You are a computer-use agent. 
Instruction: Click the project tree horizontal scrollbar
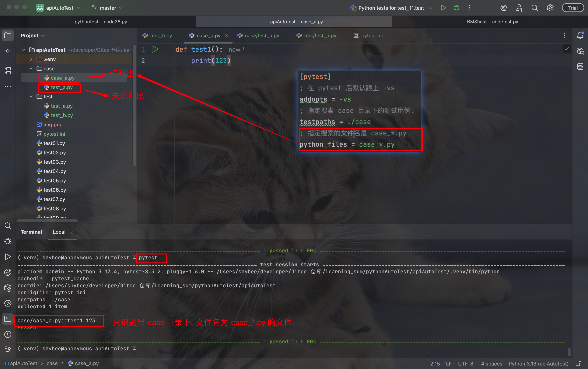tap(48, 221)
